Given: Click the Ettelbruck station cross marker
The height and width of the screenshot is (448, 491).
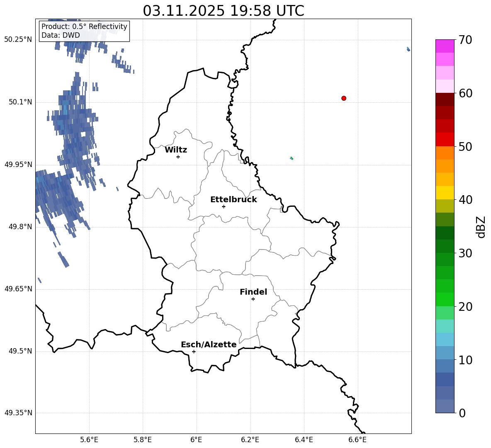Looking at the screenshot, I should click(x=224, y=206).
